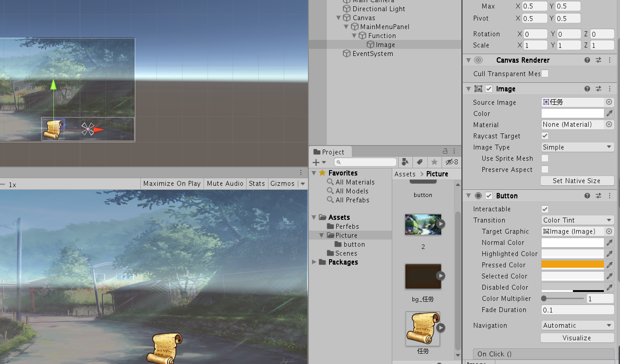This screenshot has width=620, height=364.
Task: Disable the Button component checkbox
Action: click(x=489, y=196)
